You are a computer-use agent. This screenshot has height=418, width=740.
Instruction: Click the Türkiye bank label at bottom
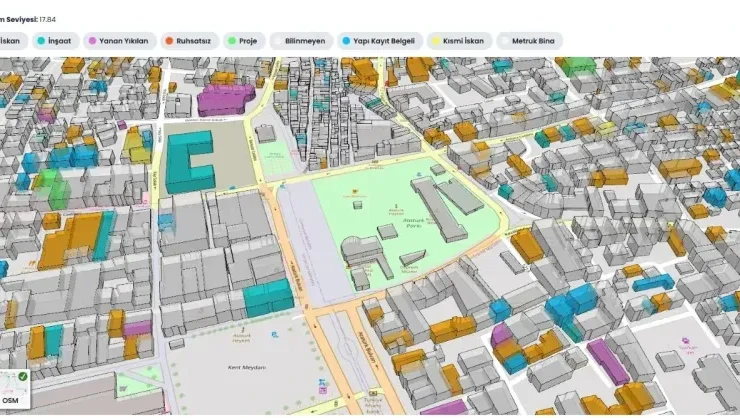coord(373,406)
